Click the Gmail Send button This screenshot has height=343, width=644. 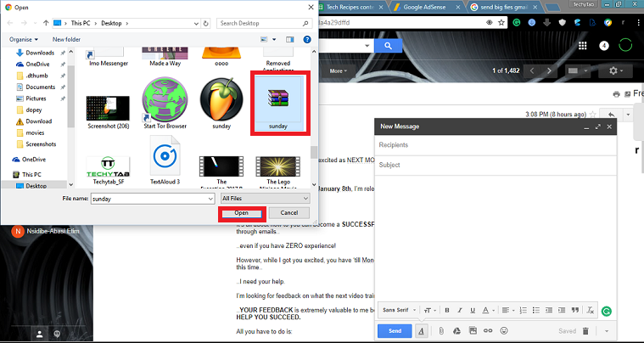pos(395,331)
